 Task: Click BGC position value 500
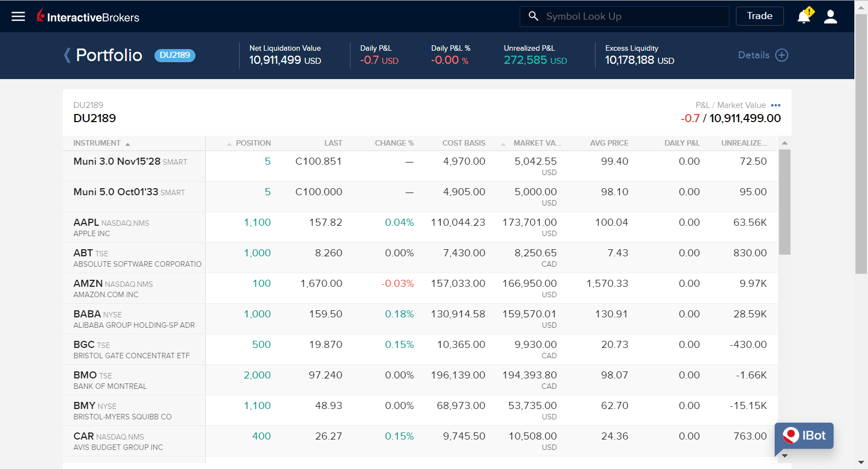(261, 345)
